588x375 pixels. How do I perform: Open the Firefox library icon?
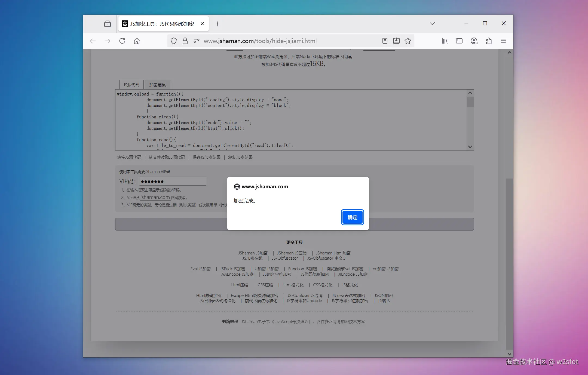[x=445, y=41]
